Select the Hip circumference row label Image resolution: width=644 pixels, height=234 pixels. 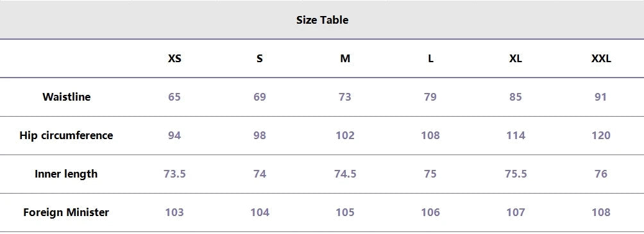(66, 135)
